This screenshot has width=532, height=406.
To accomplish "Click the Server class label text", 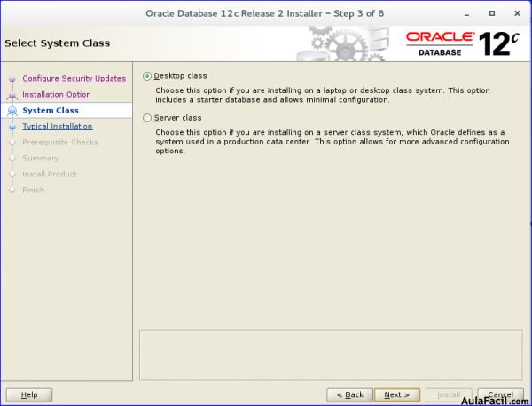I will point(178,118).
